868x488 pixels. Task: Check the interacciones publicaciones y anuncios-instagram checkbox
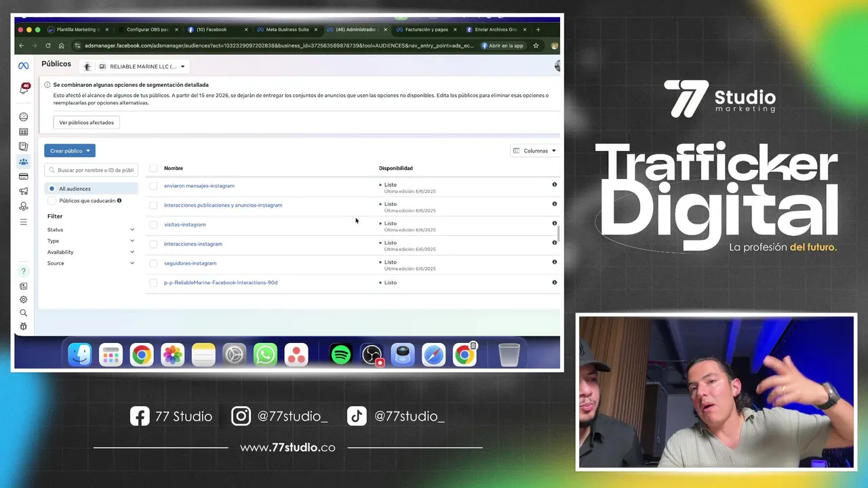click(x=153, y=205)
